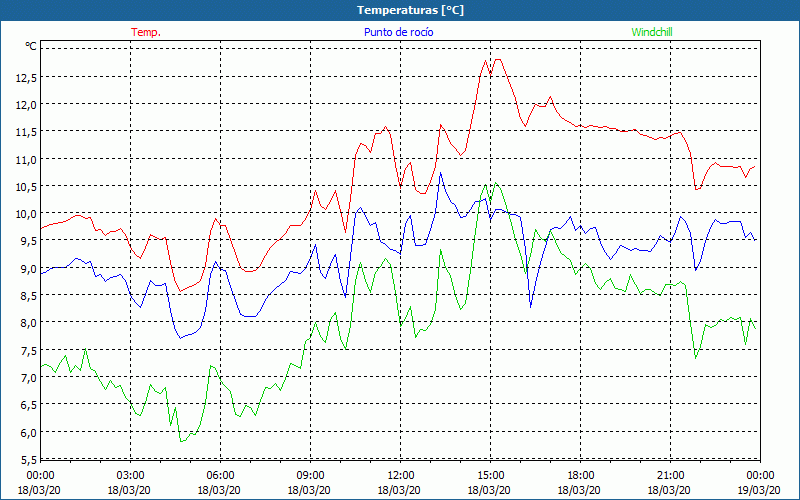Click the 8,0 y-axis value
Viewport: 800px width, 500px height.
coord(28,323)
